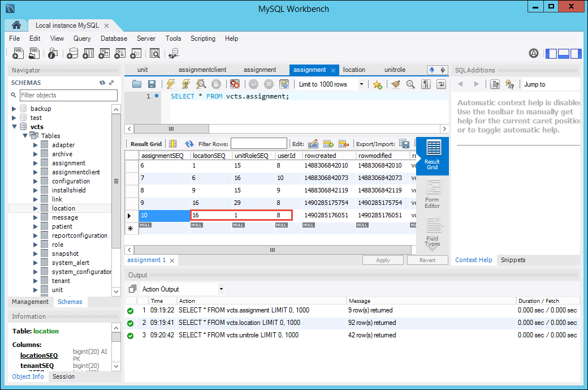Toggle word wrap in the SQL editor
The height and width of the screenshot is (390, 588).
pos(441,84)
